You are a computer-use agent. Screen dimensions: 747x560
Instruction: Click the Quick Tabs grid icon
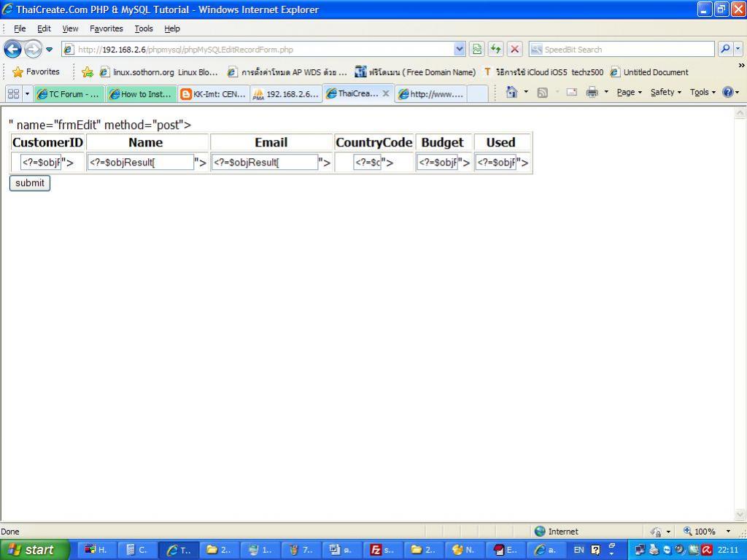tap(13, 94)
